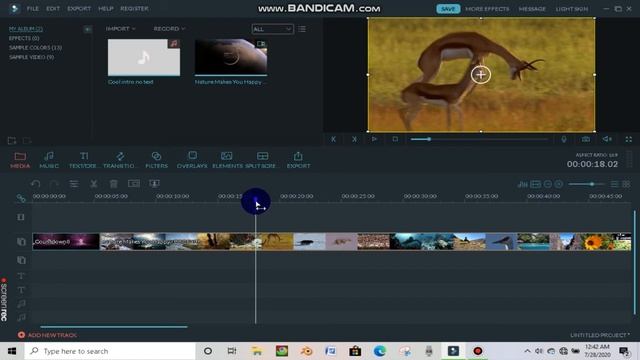Click the first text track icon

[x=21, y=276]
